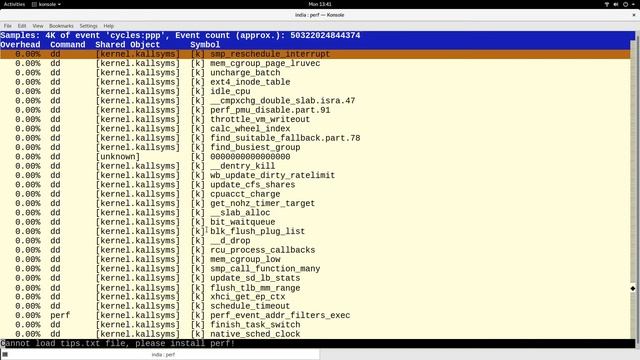Open the konsole app menu dropdown
Screen dimensions: 640x360
pyautogui.click(x=47, y=4)
